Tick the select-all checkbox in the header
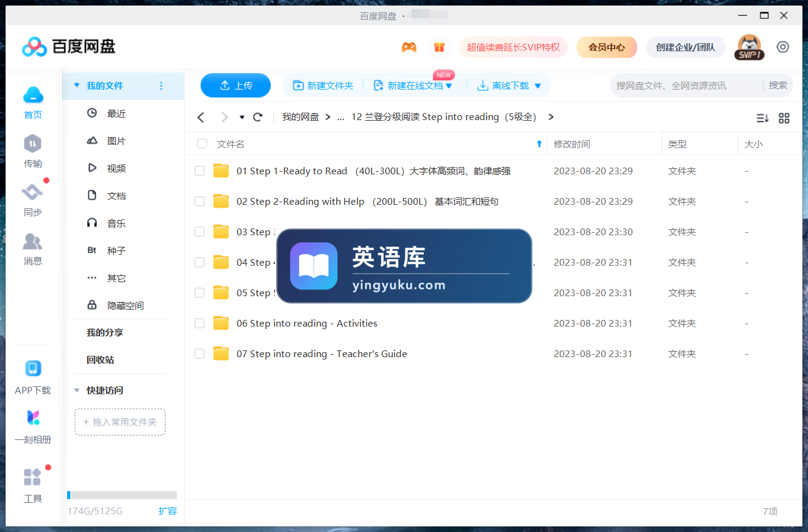The width and height of the screenshot is (808, 532). click(x=202, y=144)
